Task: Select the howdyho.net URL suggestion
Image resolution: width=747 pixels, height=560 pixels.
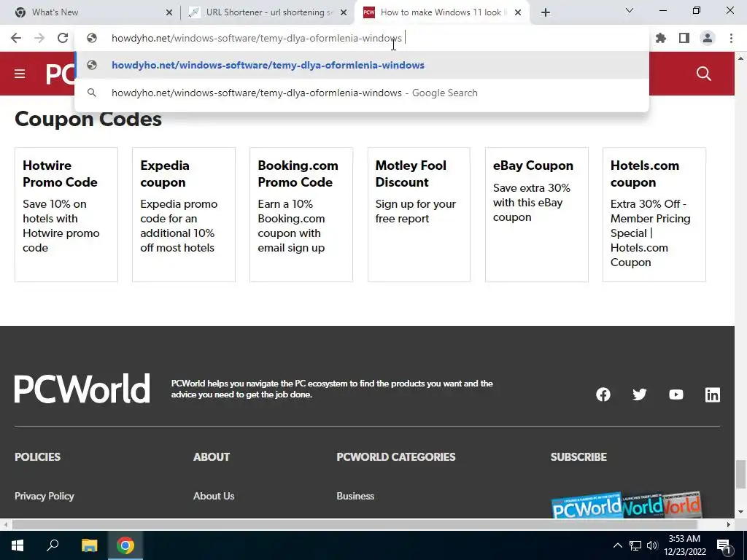Action: point(362,65)
